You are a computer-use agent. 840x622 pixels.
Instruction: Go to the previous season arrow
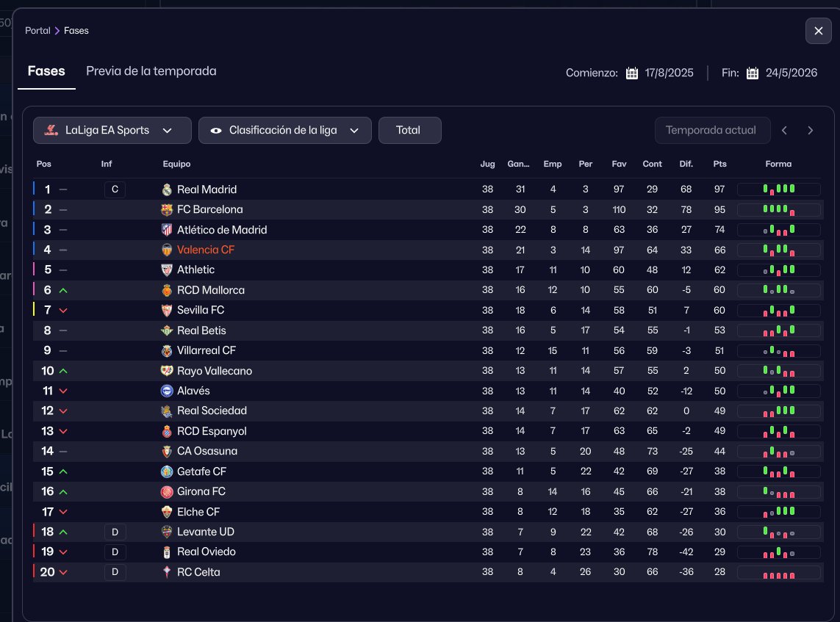pyautogui.click(x=785, y=130)
